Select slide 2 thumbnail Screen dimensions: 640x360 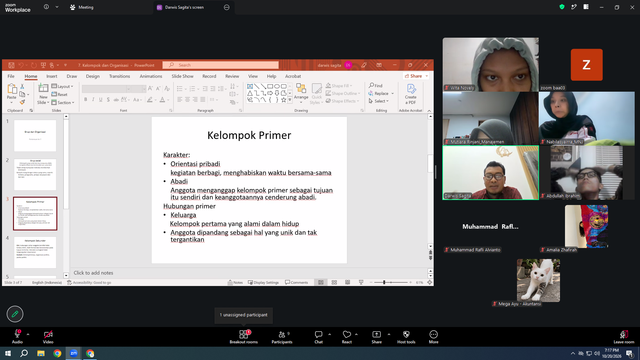(x=35, y=175)
